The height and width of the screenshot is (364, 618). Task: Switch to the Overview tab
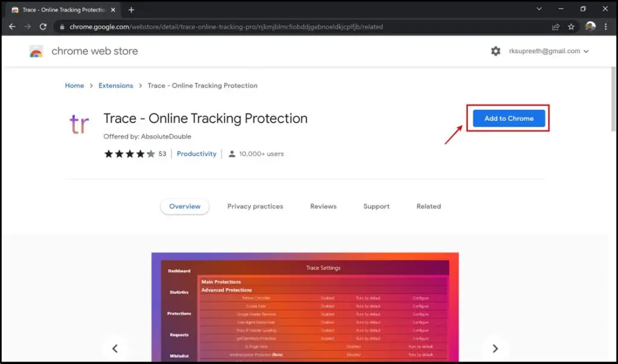pos(185,206)
